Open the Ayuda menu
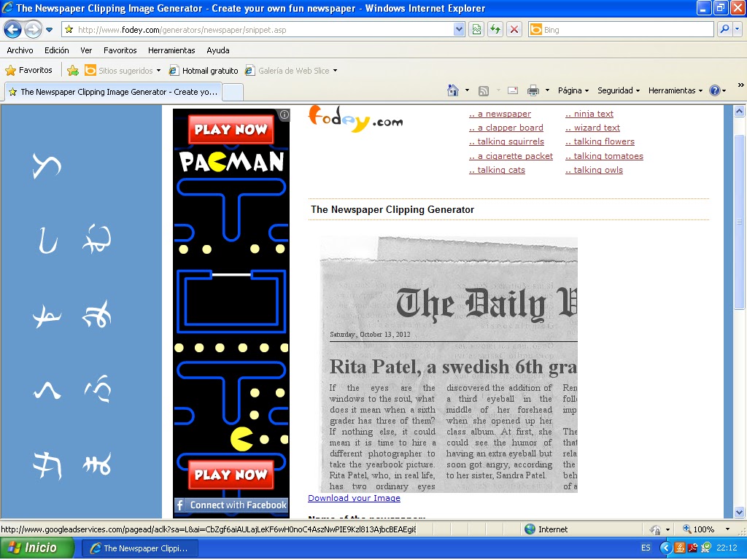747x560 pixels. 217,50
